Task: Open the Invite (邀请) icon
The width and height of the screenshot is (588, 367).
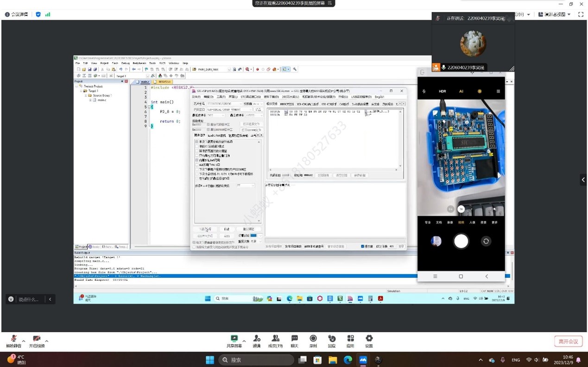Action: 257,339
